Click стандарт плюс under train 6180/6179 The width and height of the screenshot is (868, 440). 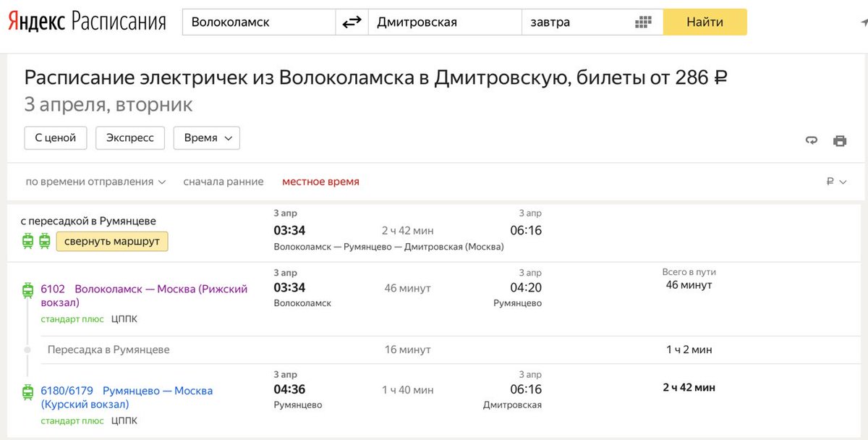click(x=72, y=420)
